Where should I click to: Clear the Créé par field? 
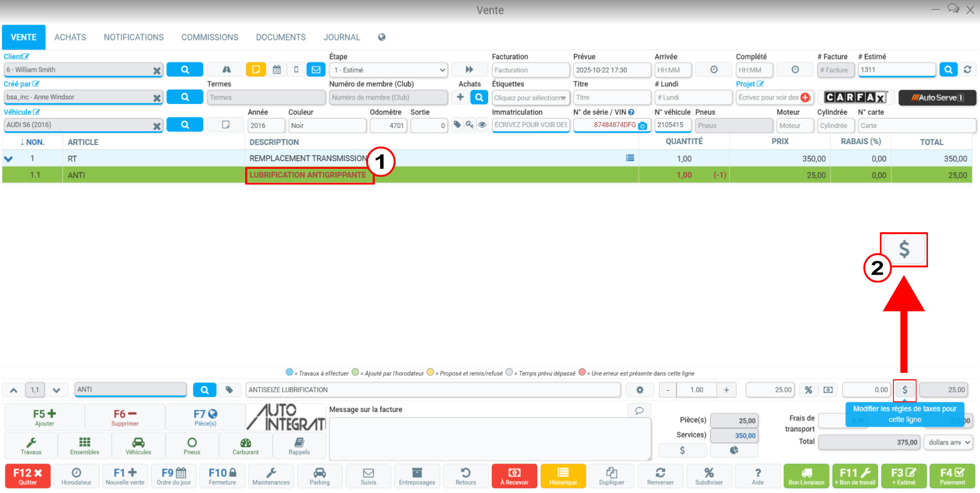tap(157, 98)
